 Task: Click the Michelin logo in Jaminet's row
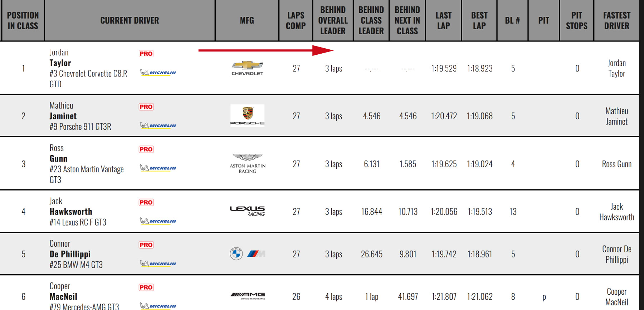click(158, 126)
